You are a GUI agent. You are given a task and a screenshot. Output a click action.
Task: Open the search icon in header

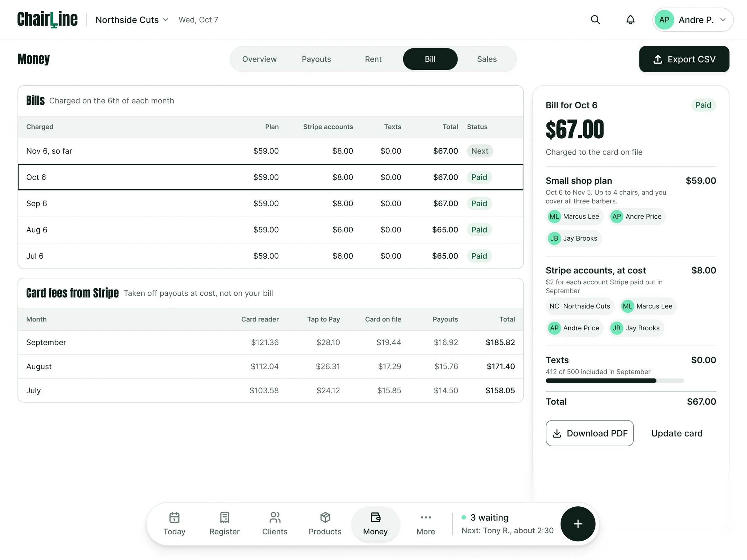595,20
